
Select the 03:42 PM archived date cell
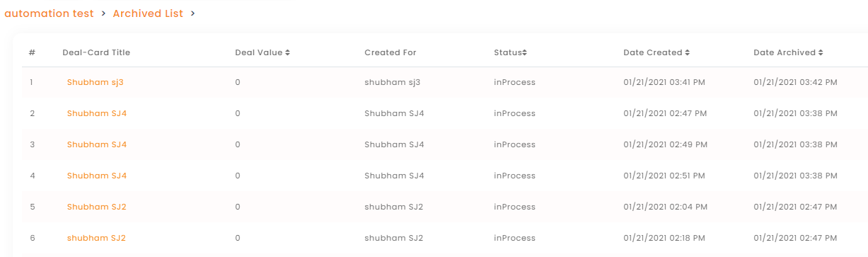[795, 82]
